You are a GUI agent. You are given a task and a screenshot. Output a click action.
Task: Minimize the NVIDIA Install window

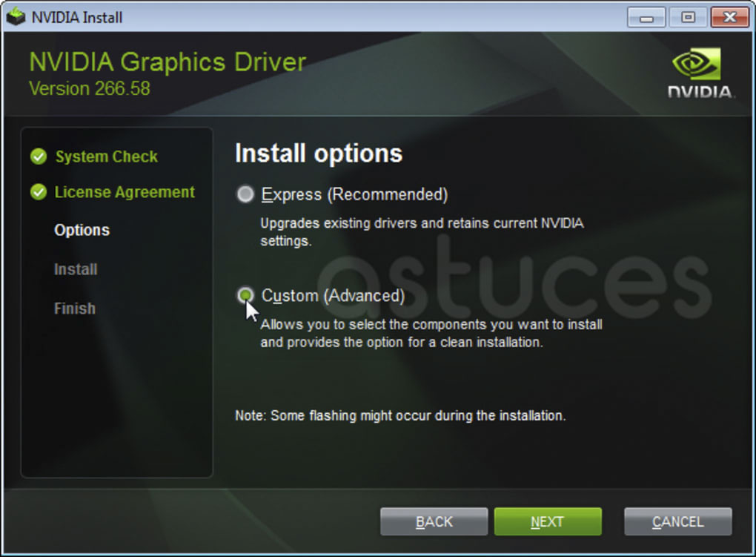pyautogui.click(x=646, y=17)
